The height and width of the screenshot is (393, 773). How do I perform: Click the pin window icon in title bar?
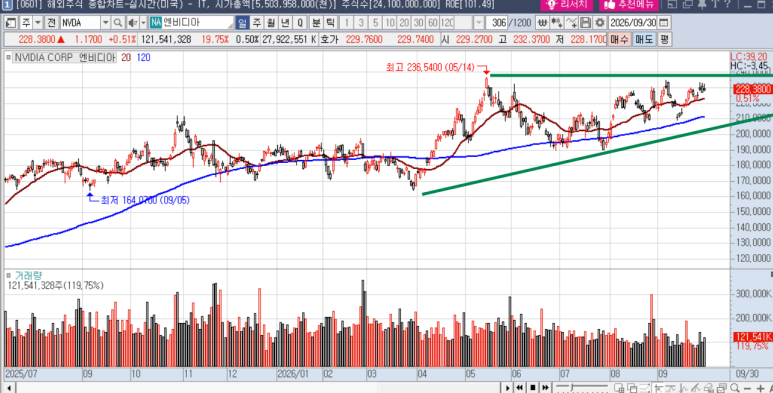pos(702,4)
